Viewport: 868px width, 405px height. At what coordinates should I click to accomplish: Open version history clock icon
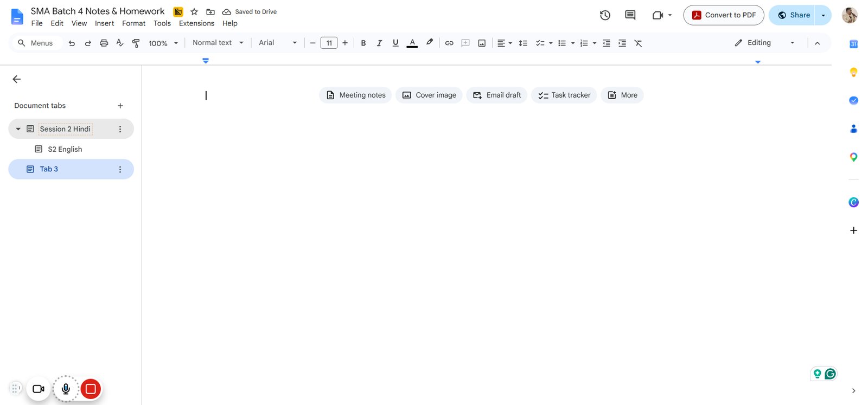click(x=605, y=15)
